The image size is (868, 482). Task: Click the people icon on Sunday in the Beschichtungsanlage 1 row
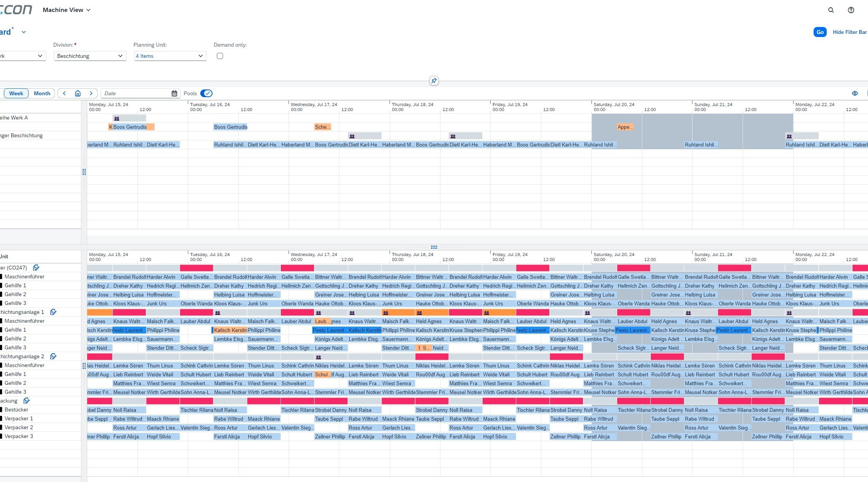click(x=688, y=313)
